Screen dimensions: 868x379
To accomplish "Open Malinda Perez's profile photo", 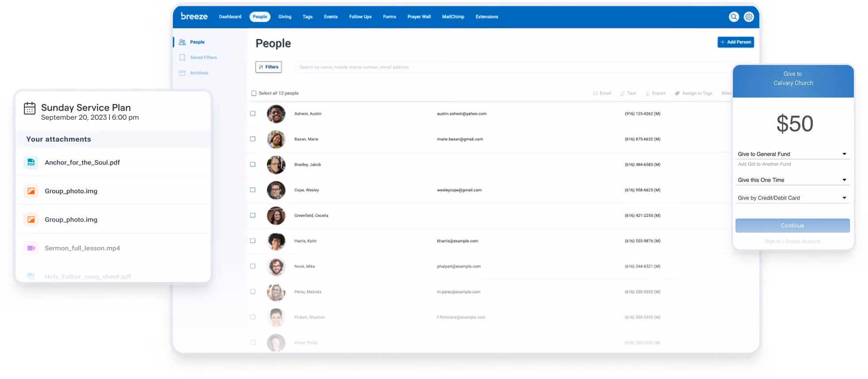I will click(x=276, y=292).
